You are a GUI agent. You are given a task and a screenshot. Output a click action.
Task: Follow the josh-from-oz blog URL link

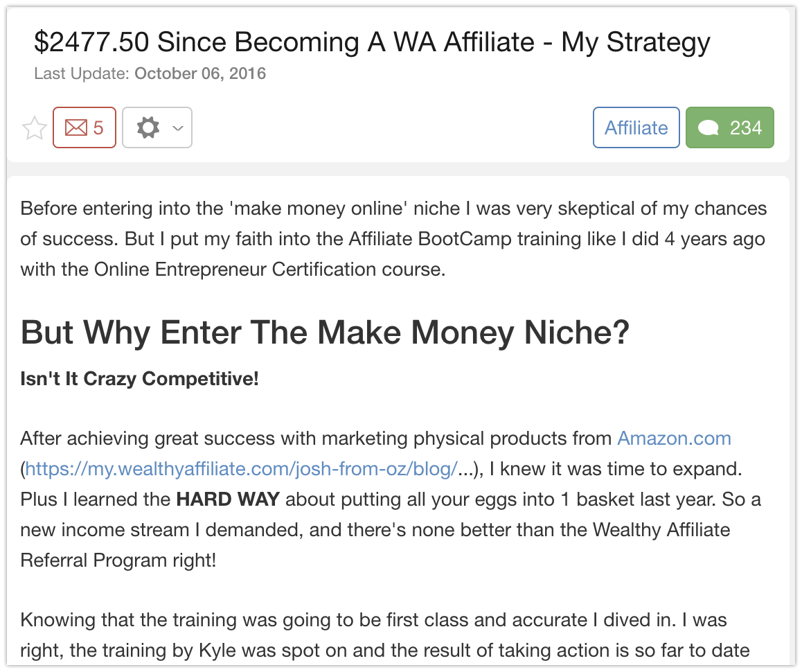click(x=241, y=469)
